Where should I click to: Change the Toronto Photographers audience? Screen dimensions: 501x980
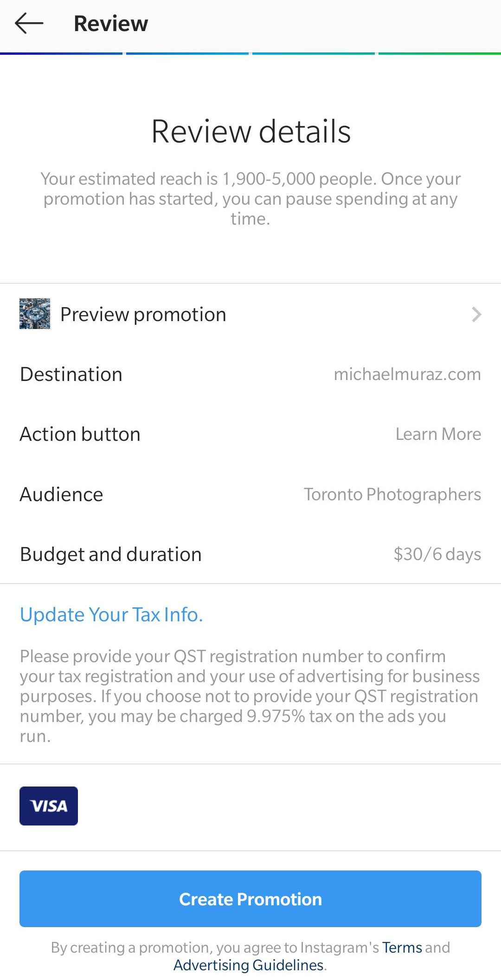pyautogui.click(x=392, y=495)
